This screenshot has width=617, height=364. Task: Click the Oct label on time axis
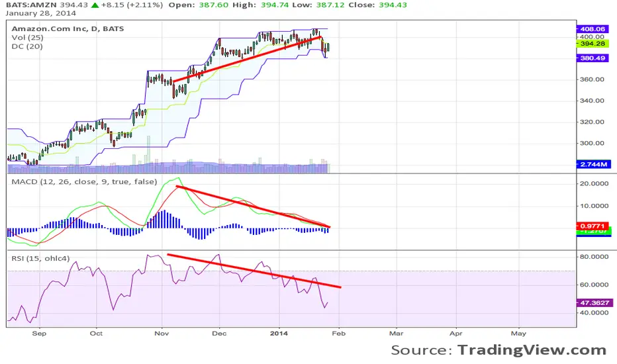(x=96, y=334)
